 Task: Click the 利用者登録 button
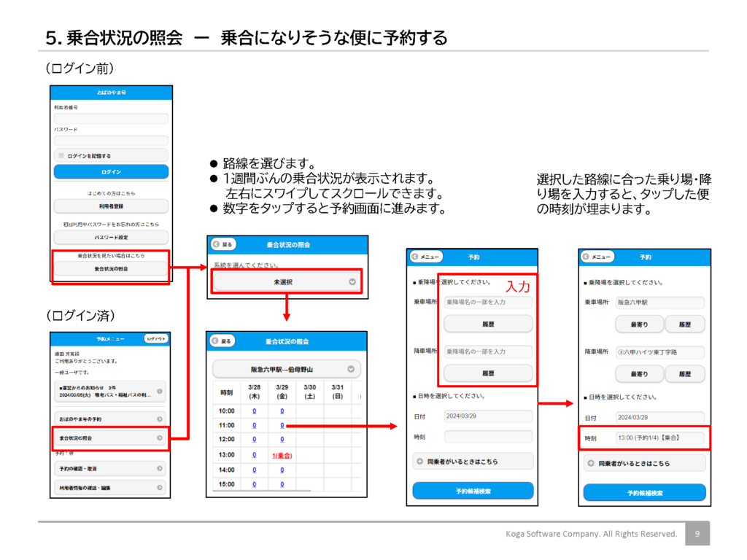tap(111, 206)
